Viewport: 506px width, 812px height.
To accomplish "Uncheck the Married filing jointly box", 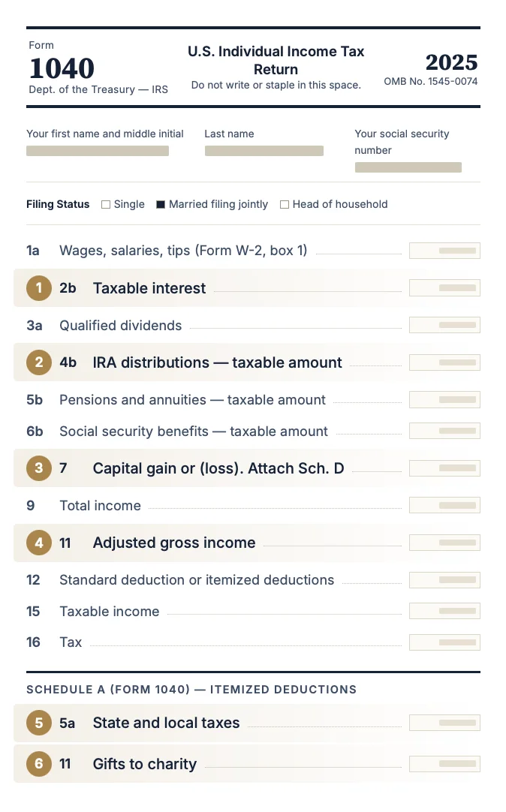I will [x=161, y=205].
